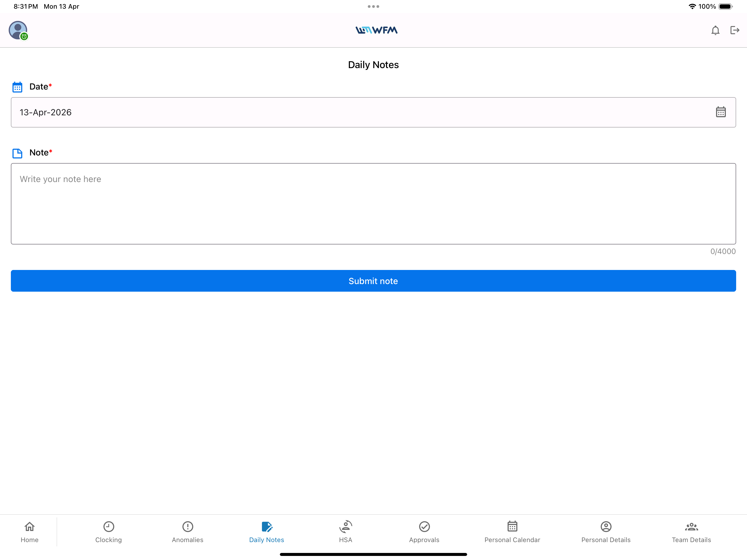Open the Team Details tab
Screen dimensions: 747x560
(691, 532)
